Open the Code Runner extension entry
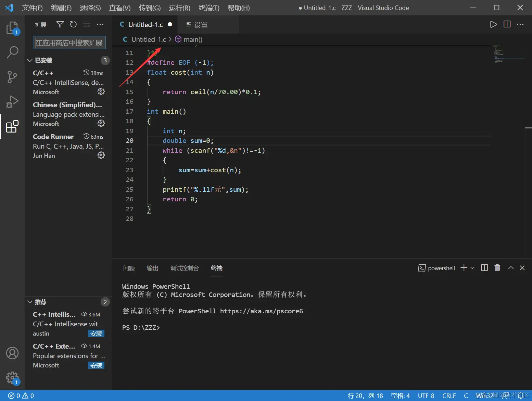532x401 pixels. coord(68,146)
